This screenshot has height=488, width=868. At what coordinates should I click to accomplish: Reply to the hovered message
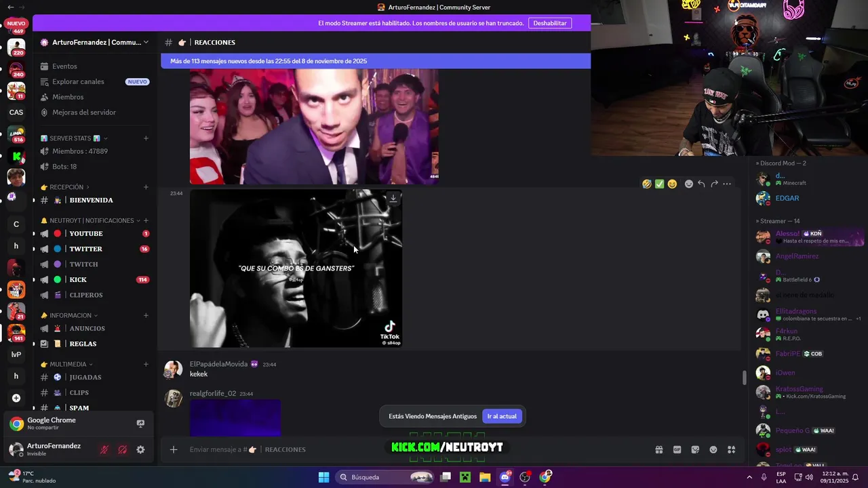(x=701, y=184)
